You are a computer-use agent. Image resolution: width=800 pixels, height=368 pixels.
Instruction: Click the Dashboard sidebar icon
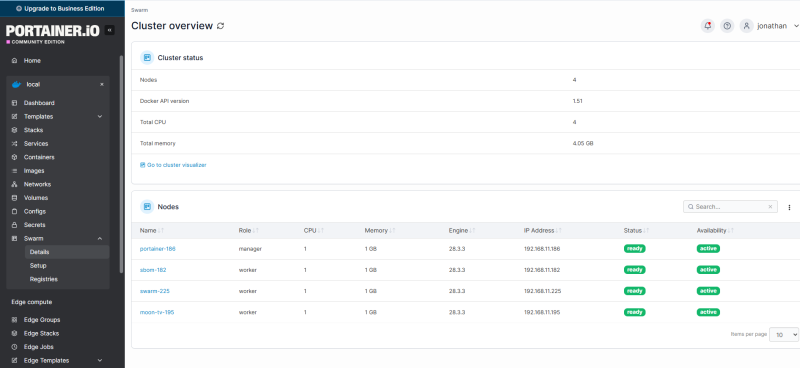(14, 103)
